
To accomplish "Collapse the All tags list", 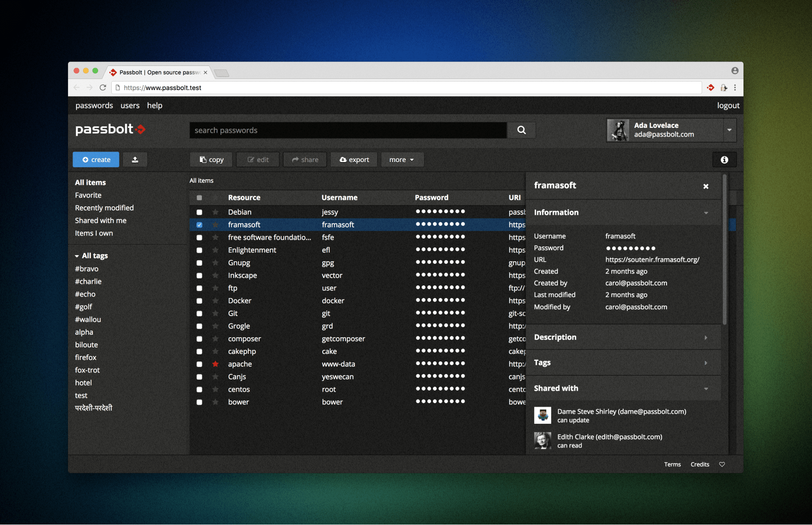I will tap(77, 256).
